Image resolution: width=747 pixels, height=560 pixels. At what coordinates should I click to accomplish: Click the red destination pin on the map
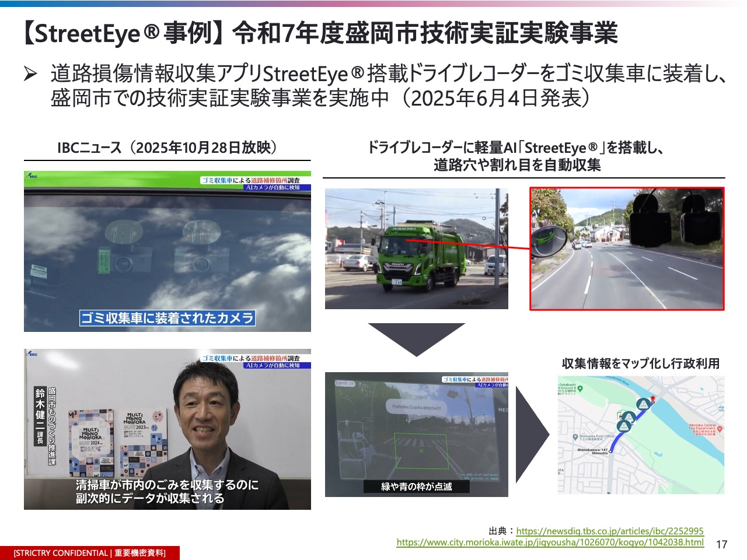tap(653, 400)
